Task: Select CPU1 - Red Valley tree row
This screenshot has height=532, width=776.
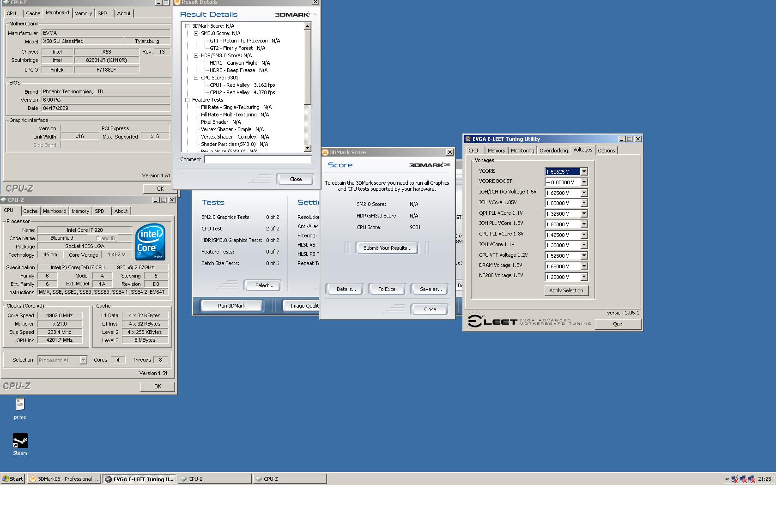Action: tap(242, 85)
